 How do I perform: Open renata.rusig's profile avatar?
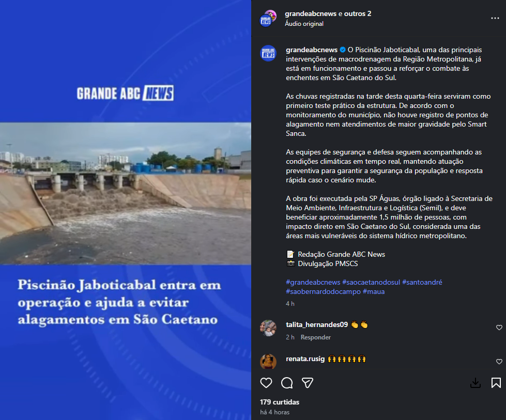pos(268,362)
